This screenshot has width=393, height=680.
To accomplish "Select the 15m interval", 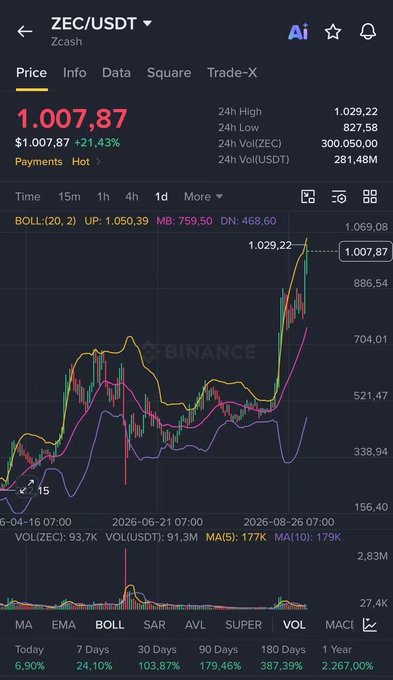I will pyautogui.click(x=69, y=196).
